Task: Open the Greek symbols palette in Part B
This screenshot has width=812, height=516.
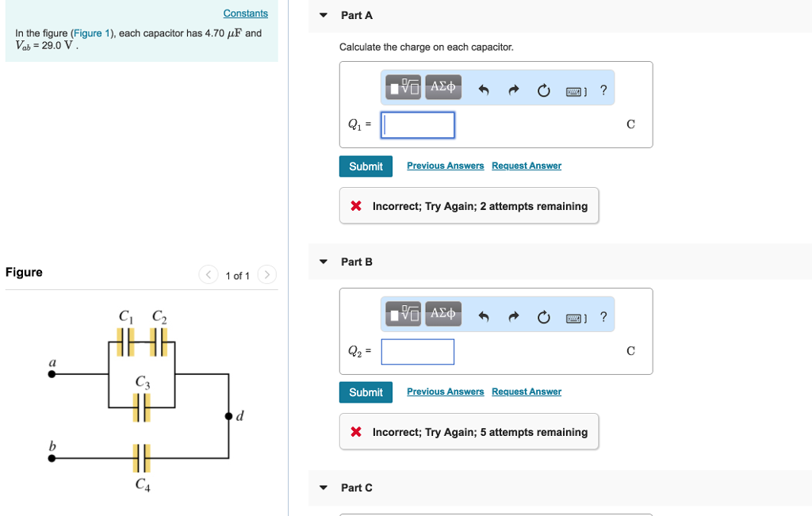Action: click(443, 314)
